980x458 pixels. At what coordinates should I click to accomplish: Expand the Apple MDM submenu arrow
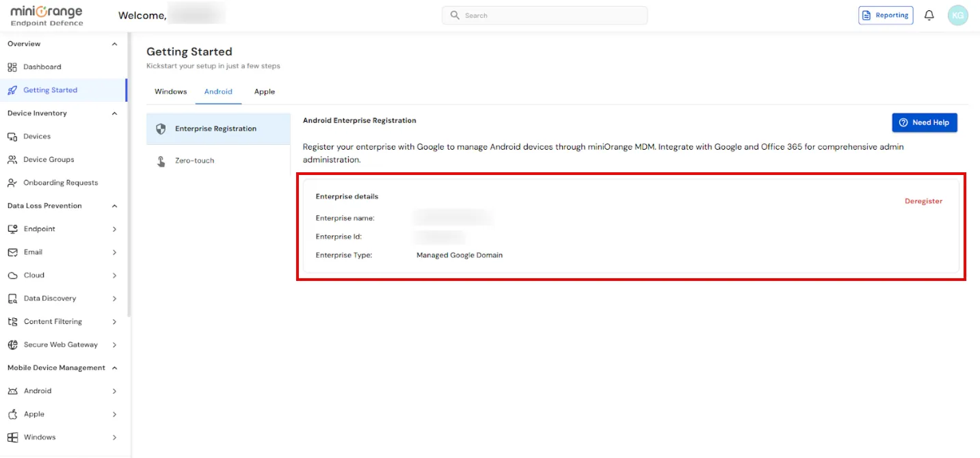click(x=114, y=414)
